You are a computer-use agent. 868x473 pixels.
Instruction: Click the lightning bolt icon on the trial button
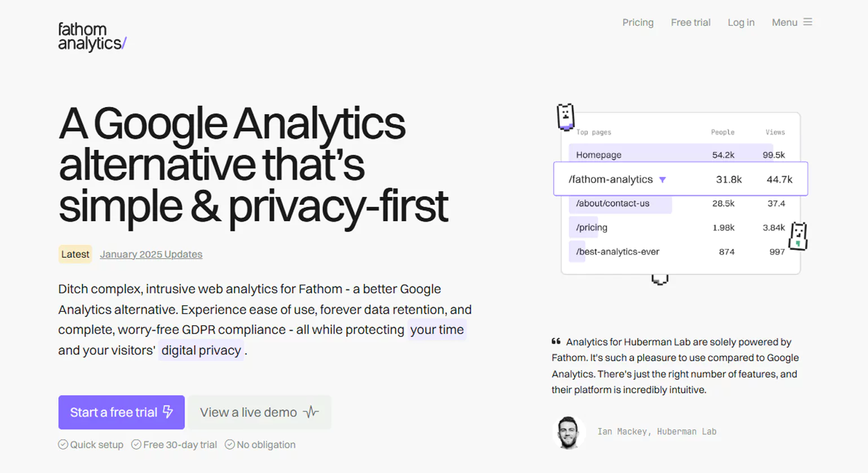pos(168,412)
